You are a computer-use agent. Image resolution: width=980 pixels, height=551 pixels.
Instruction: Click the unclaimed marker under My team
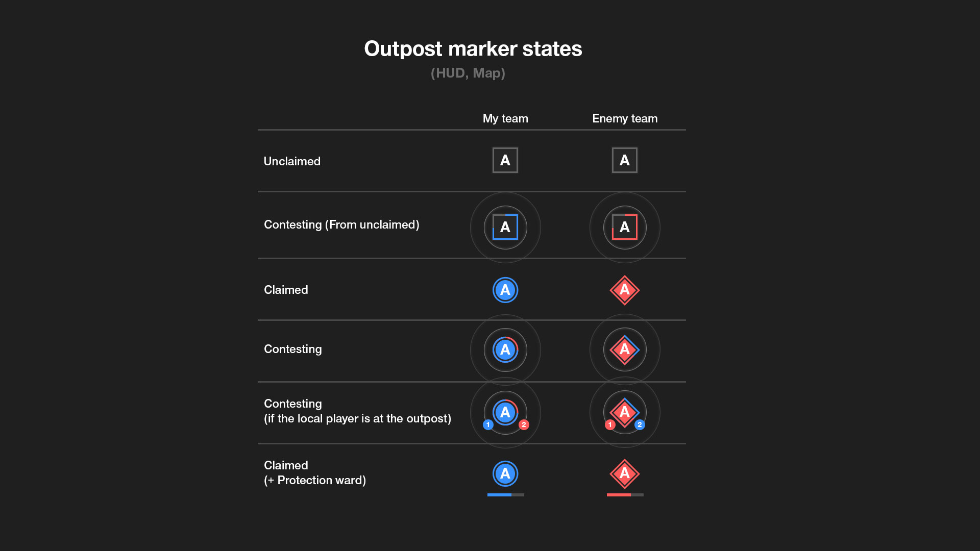pos(505,160)
